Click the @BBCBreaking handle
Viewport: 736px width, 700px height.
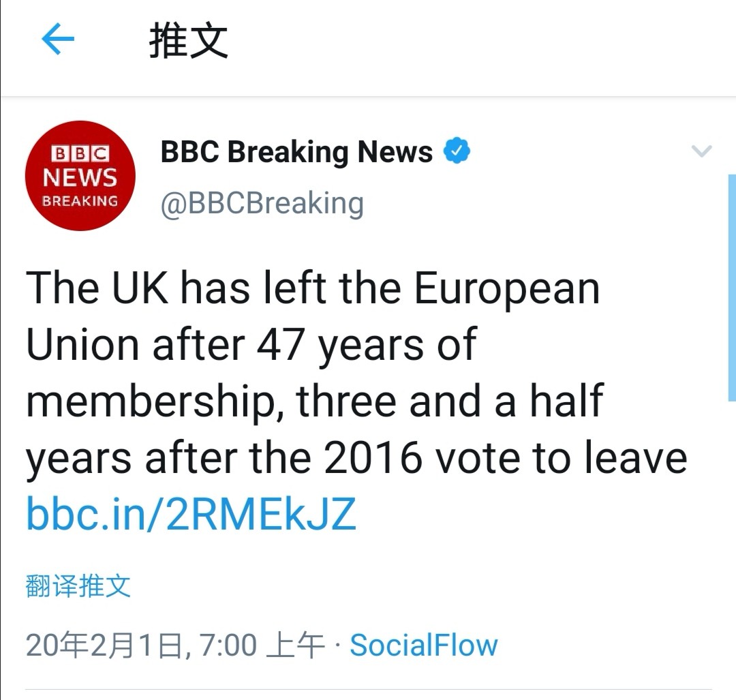tap(262, 203)
